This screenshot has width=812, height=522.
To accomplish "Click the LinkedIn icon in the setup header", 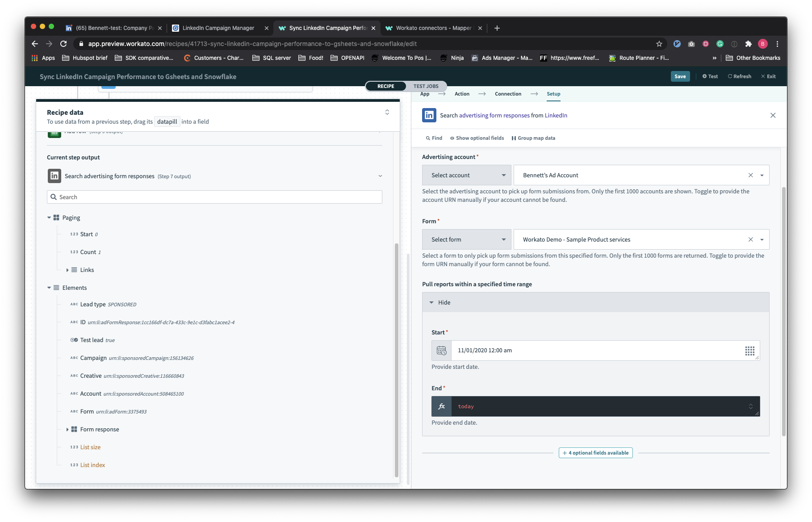I will pos(429,115).
